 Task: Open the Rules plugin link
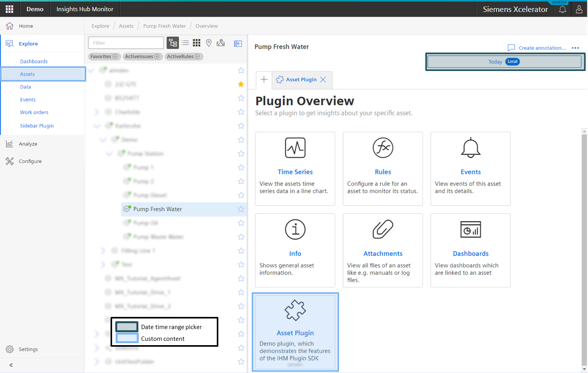[383, 172]
